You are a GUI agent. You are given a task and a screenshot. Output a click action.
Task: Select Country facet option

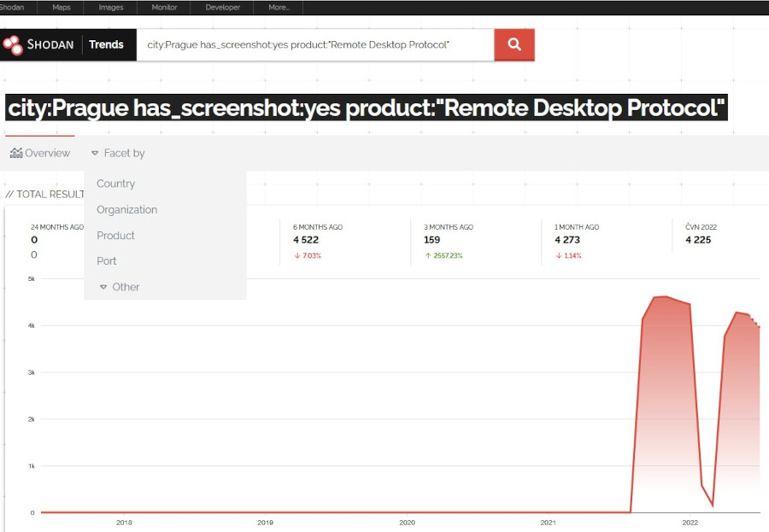pyautogui.click(x=115, y=184)
